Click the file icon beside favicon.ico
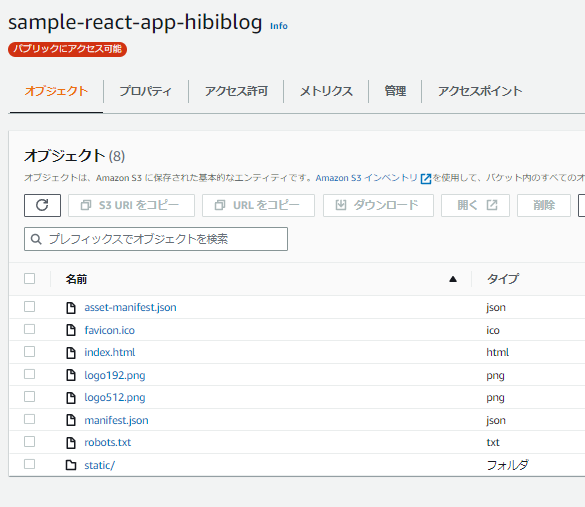 pyautogui.click(x=71, y=330)
